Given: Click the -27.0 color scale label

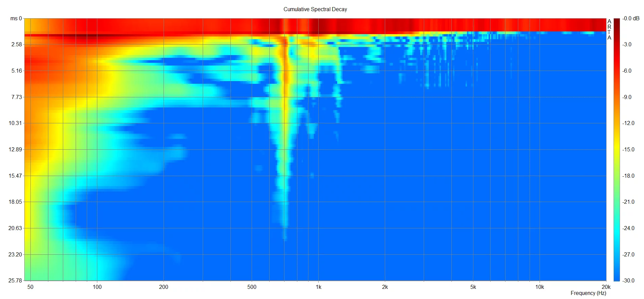Looking at the screenshot, I should 628,254.
